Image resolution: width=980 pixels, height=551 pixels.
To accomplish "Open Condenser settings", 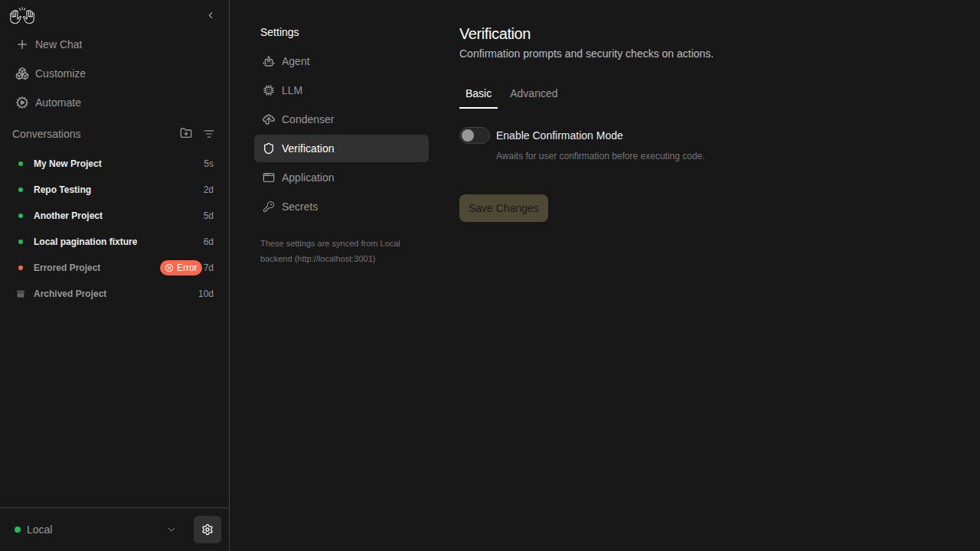I will 341,119.
